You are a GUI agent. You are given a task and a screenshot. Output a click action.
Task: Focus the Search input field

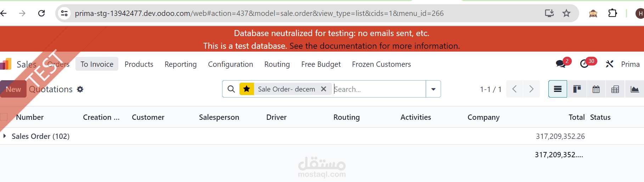click(x=379, y=89)
